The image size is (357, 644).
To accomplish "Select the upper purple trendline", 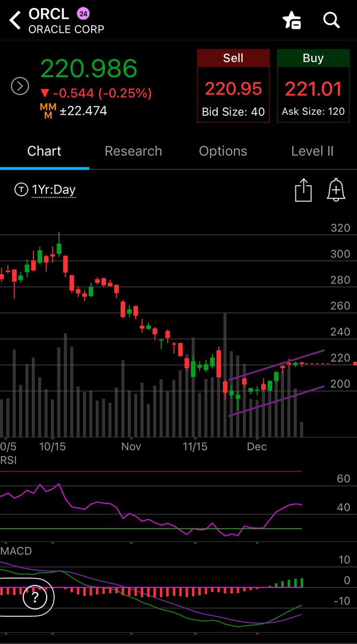I will coord(276,365).
